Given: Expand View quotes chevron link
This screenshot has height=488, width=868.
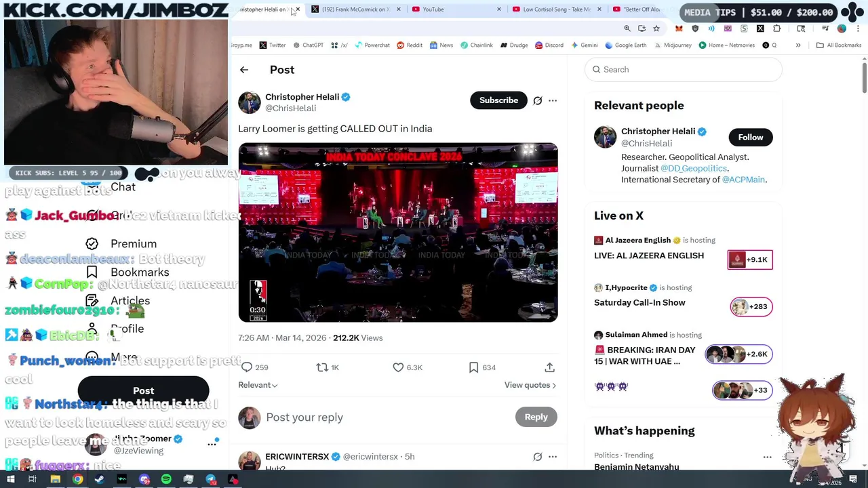Looking at the screenshot, I should click(x=530, y=385).
